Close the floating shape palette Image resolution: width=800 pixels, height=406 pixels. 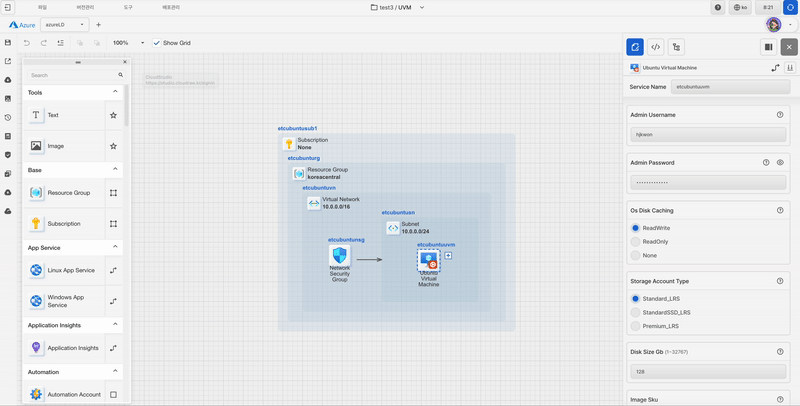[124, 62]
